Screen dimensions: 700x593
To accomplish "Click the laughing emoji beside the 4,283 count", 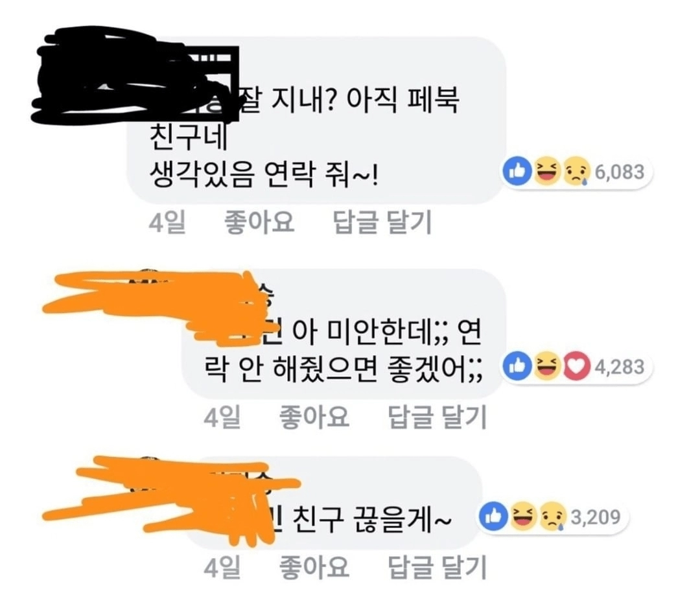I will [x=547, y=366].
